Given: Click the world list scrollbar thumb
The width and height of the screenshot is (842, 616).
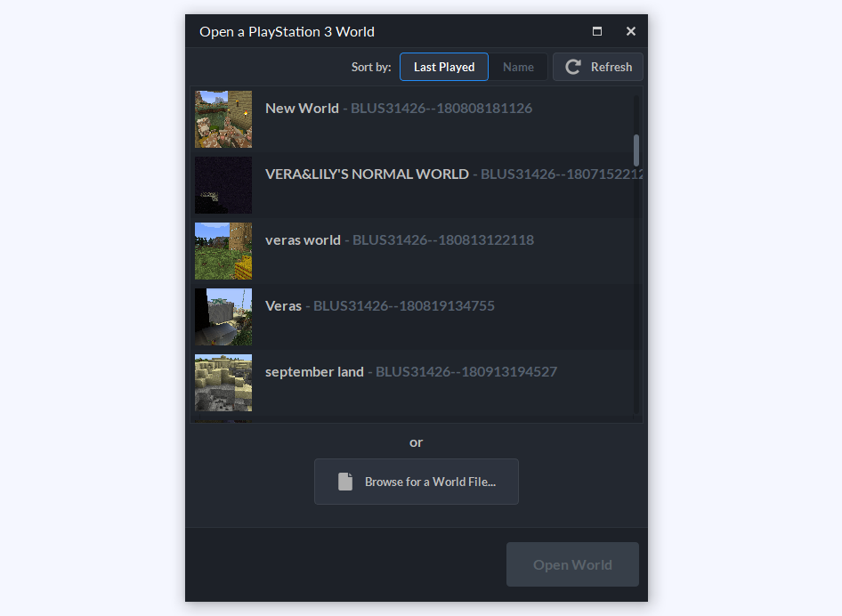Looking at the screenshot, I should (636, 150).
